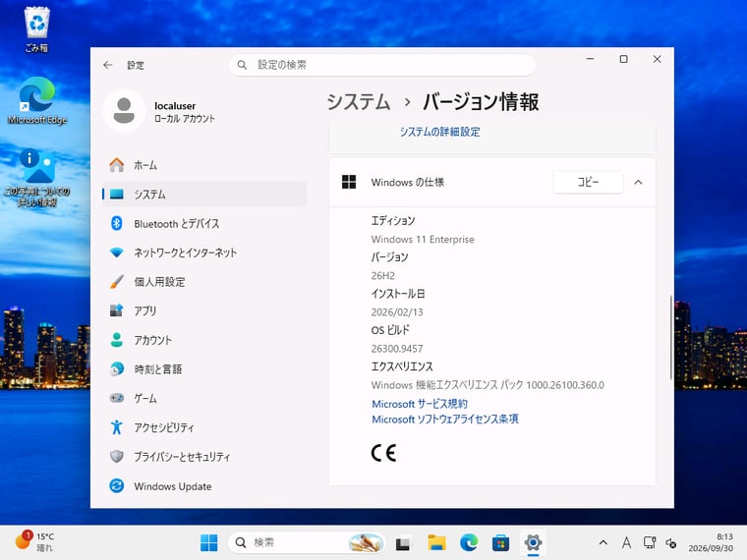The image size is (747, 560).
Task: Click the network Wi-Fi icon in sidebar
Action: point(117,252)
